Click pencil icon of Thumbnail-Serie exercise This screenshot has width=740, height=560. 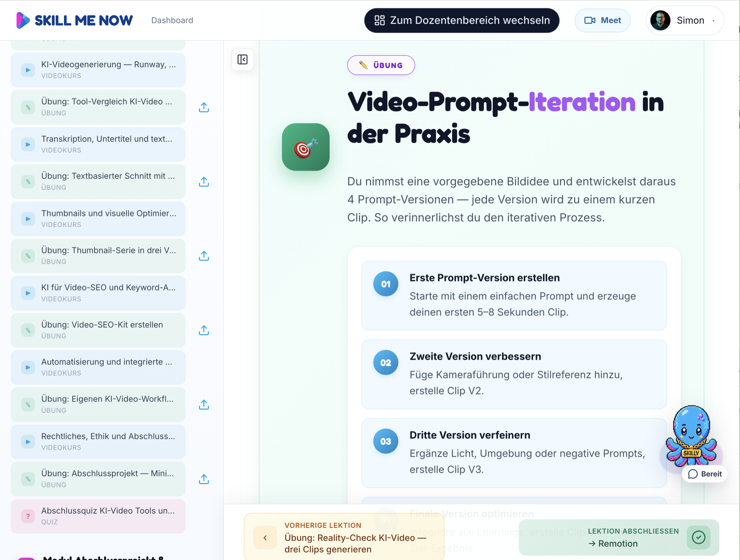click(28, 256)
